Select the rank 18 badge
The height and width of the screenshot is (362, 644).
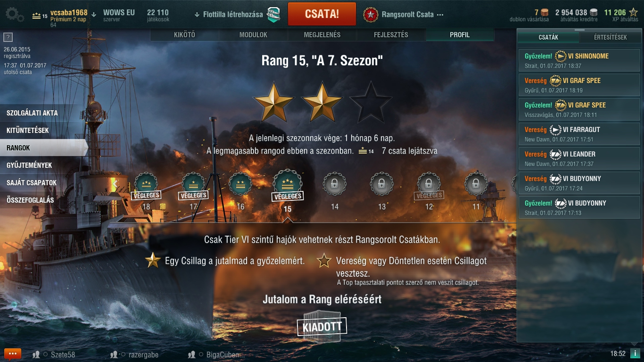[x=146, y=184]
